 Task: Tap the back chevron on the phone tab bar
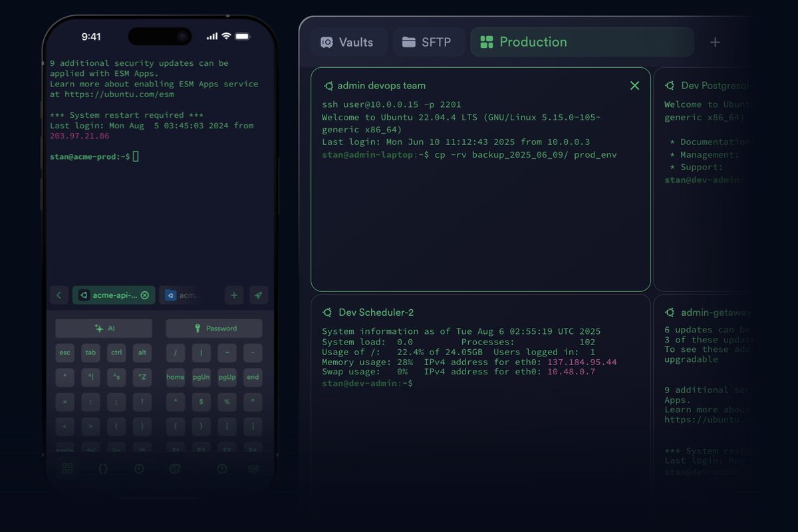[x=59, y=295]
